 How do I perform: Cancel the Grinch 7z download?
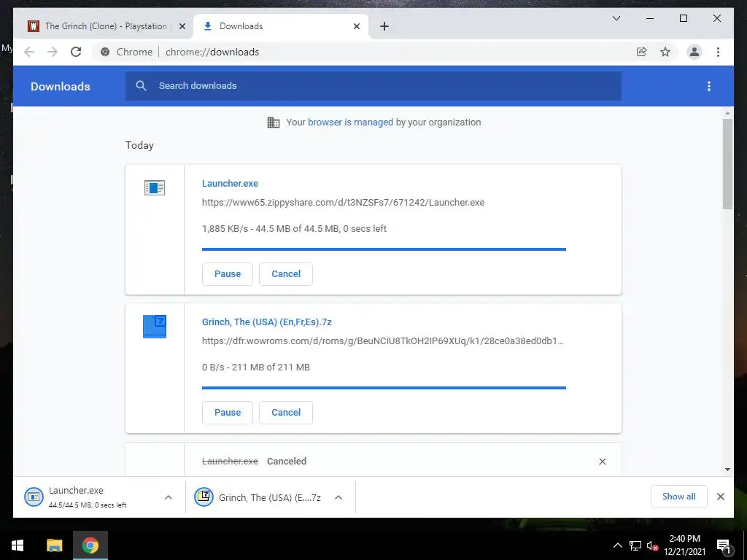pyautogui.click(x=286, y=413)
